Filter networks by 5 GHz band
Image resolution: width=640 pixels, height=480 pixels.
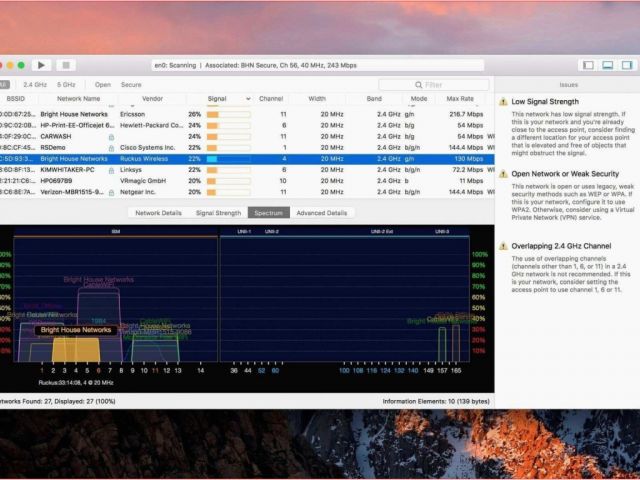click(x=66, y=85)
